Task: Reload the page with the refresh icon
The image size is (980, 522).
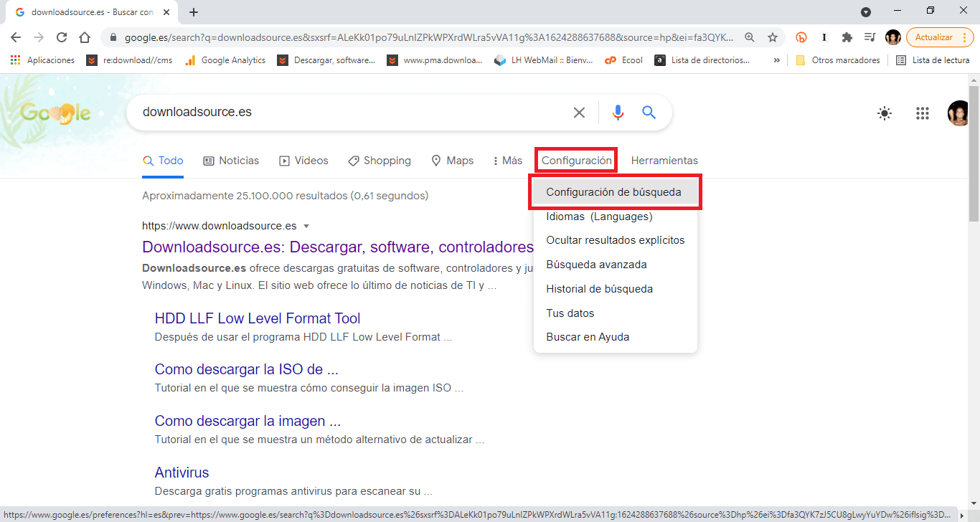Action: (62, 37)
